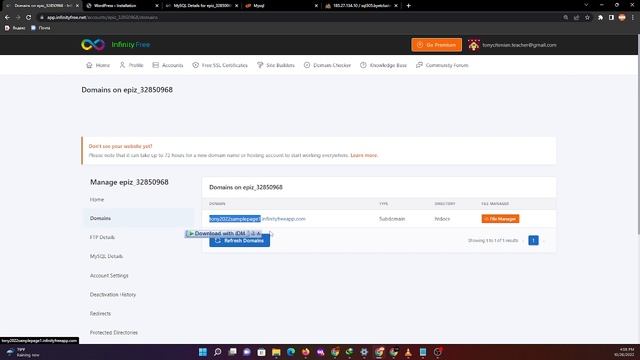
Task: Switch to the Mysql browser tab
Action: point(281,6)
